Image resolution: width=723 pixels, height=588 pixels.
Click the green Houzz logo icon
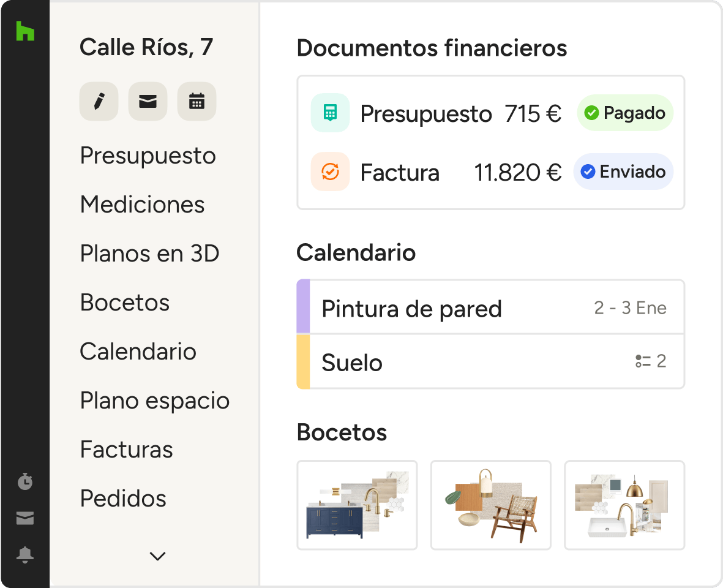[x=25, y=31]
